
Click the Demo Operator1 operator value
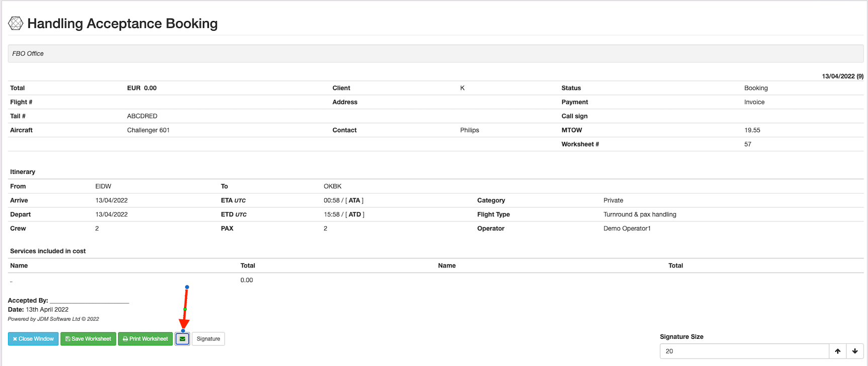pyautogui.click(x=627, y=228)
